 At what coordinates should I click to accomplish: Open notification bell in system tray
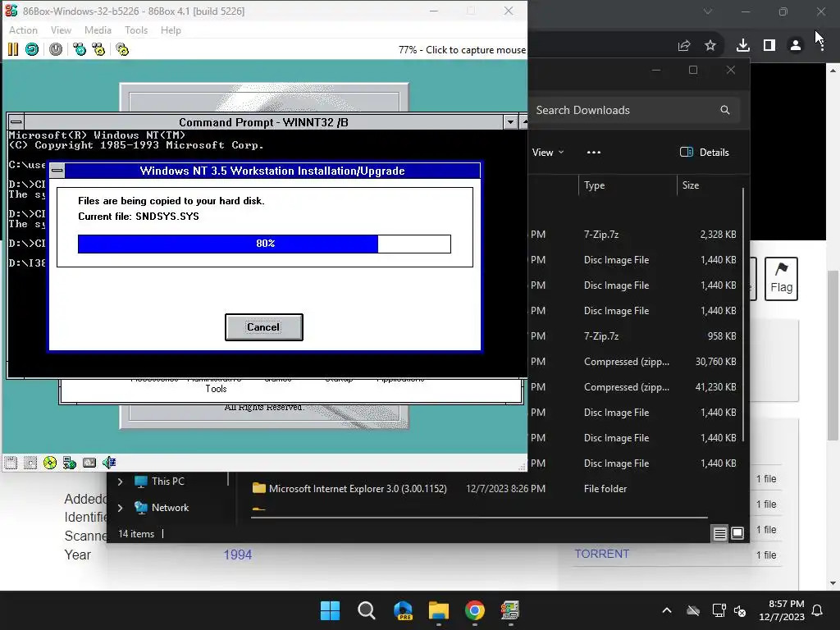pyautogui.click(x=818, y=610)
